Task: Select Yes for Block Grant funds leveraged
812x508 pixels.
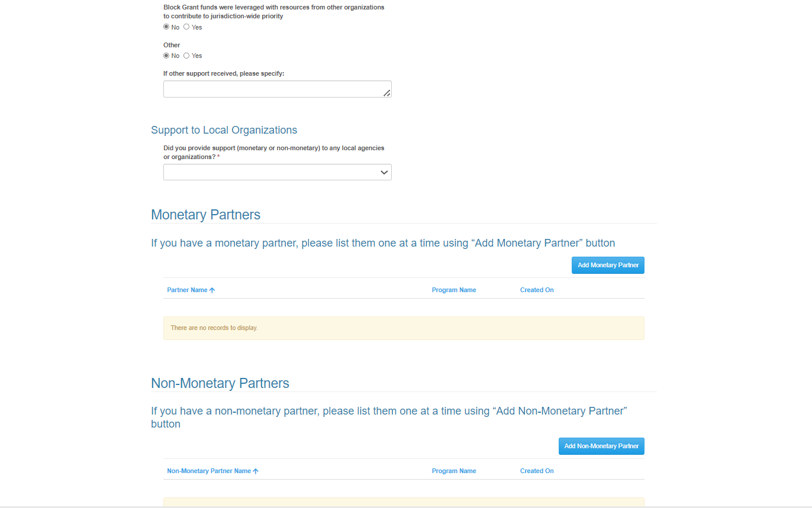Action: (186, 27)
